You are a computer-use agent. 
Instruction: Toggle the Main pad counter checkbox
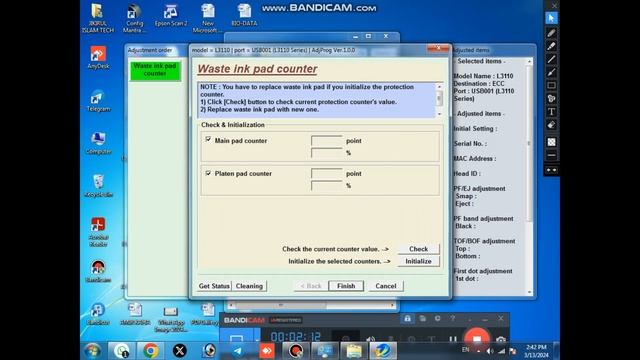pos(208,140)
